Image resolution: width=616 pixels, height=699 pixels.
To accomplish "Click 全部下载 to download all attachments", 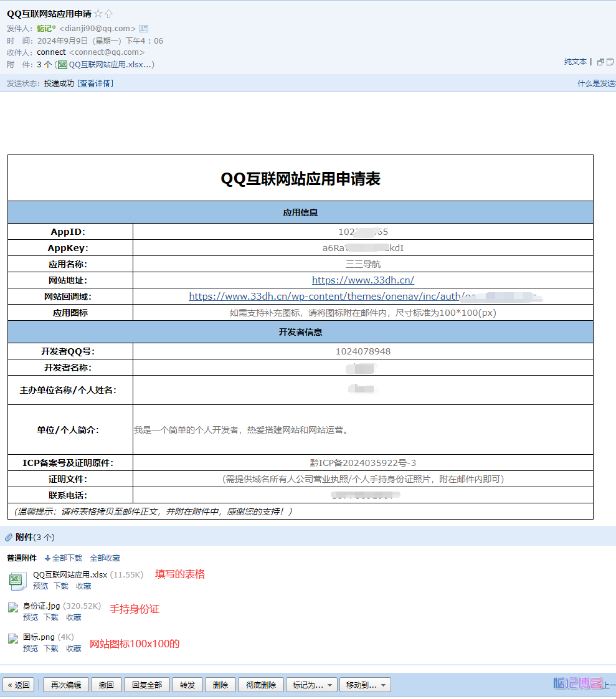I will pos(67,559).
